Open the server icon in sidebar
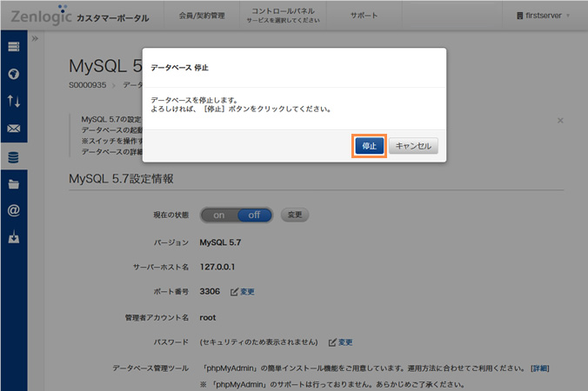 [x=13, y=47]
